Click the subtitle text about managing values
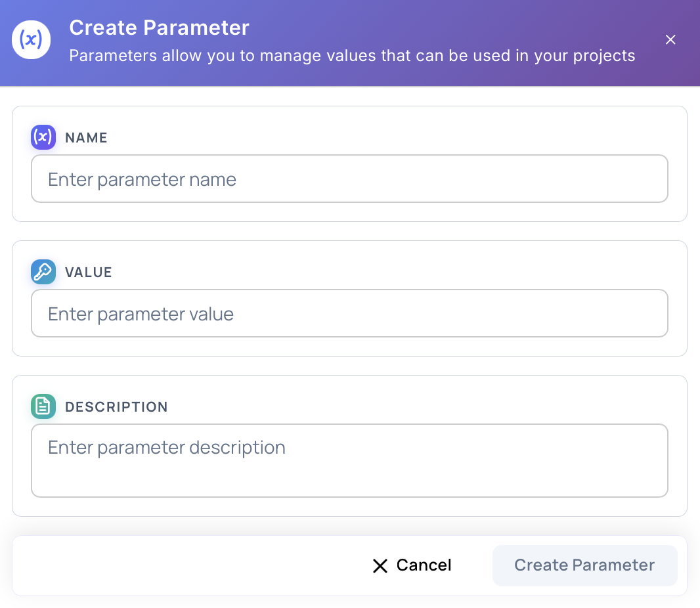Image resolution: width=700 pixels, height=608 pixels. pos(351,56)
